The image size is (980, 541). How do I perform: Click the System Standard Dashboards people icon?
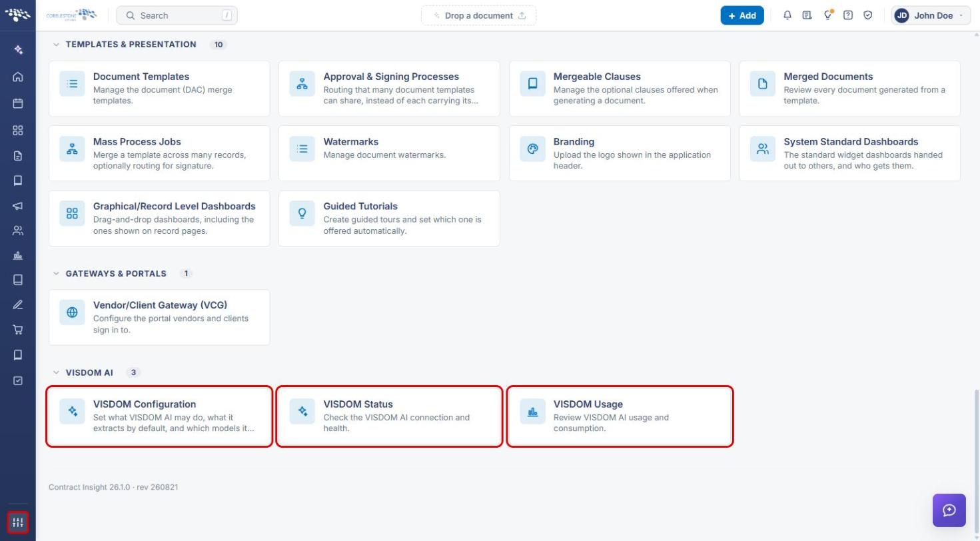tap(763, 149)
